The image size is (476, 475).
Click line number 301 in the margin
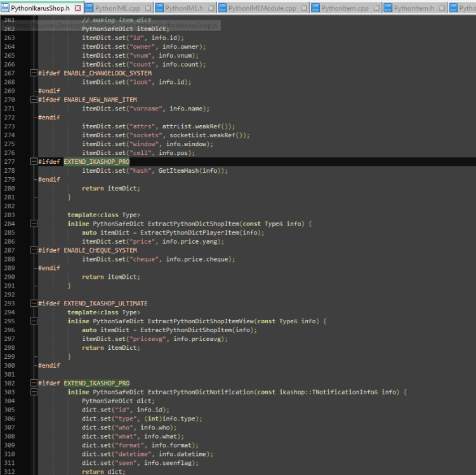[10, 374]
